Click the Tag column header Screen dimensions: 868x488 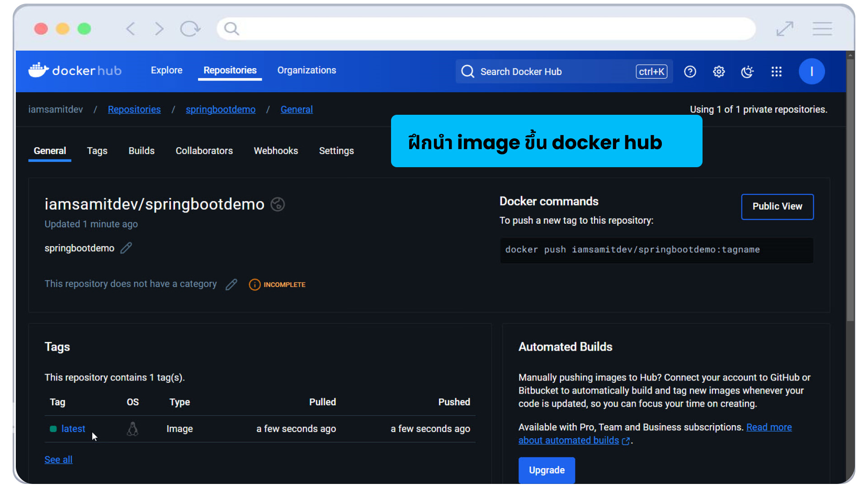[x=57, y=402]
